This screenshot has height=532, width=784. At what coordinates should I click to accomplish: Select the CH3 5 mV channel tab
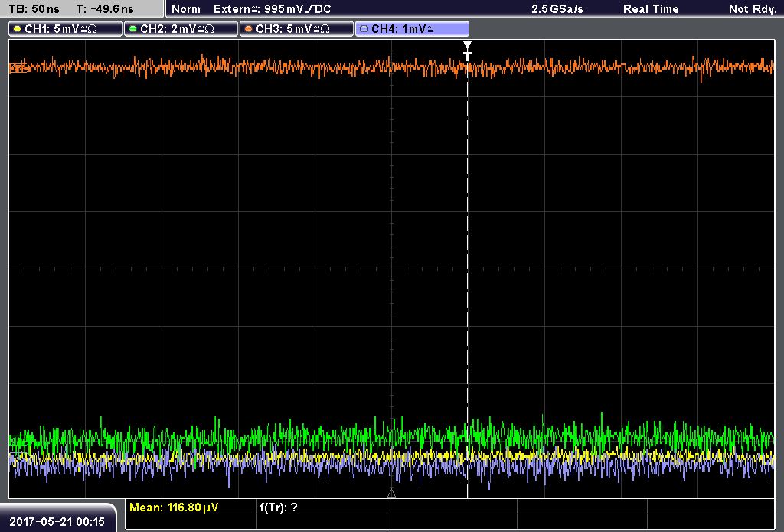(x=296, y=29)
